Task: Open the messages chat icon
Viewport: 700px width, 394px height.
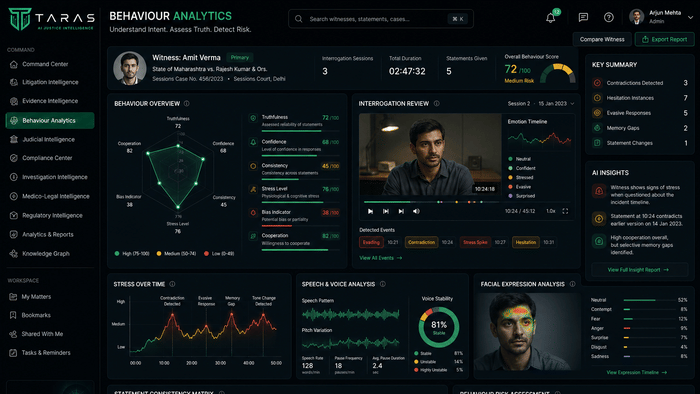Action: [x=583, y=17]
